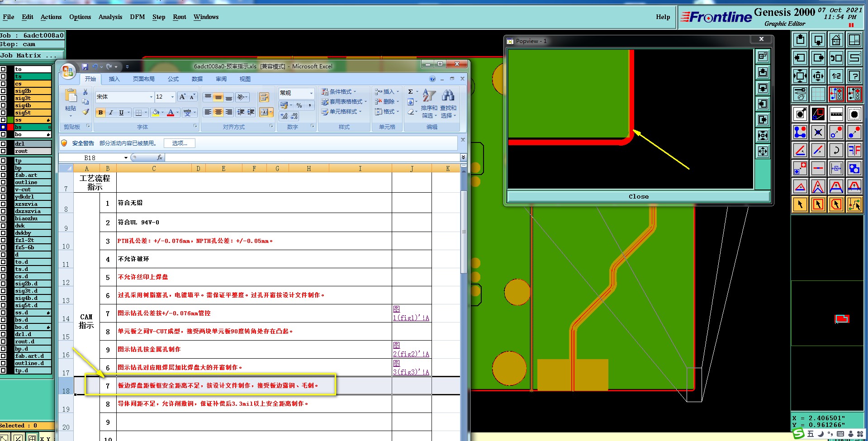
Task: Click the Sort and Filter icon
Action: click(x=429, y=95)
